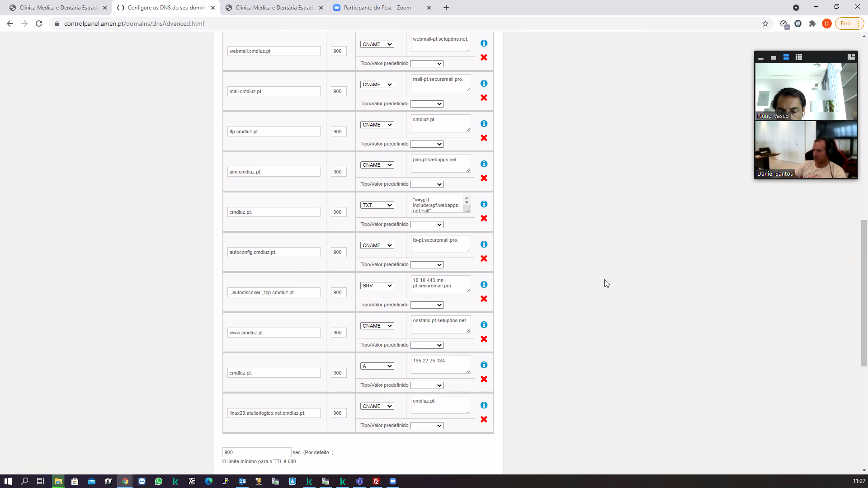The width and height of the screenshot is (868, 488).
Task: Open the A type dropdown for cmdluz.pt
Action: click(377, 366)
